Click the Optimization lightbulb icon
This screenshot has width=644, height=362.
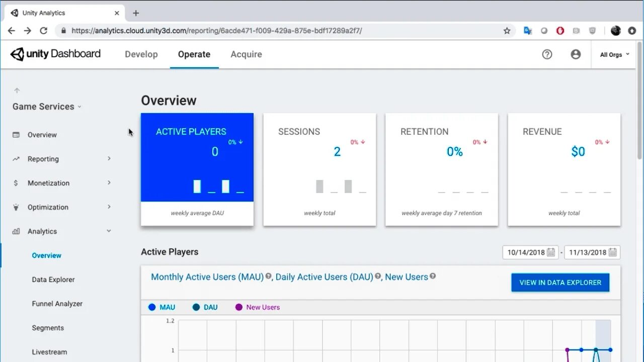coord(16,207)
